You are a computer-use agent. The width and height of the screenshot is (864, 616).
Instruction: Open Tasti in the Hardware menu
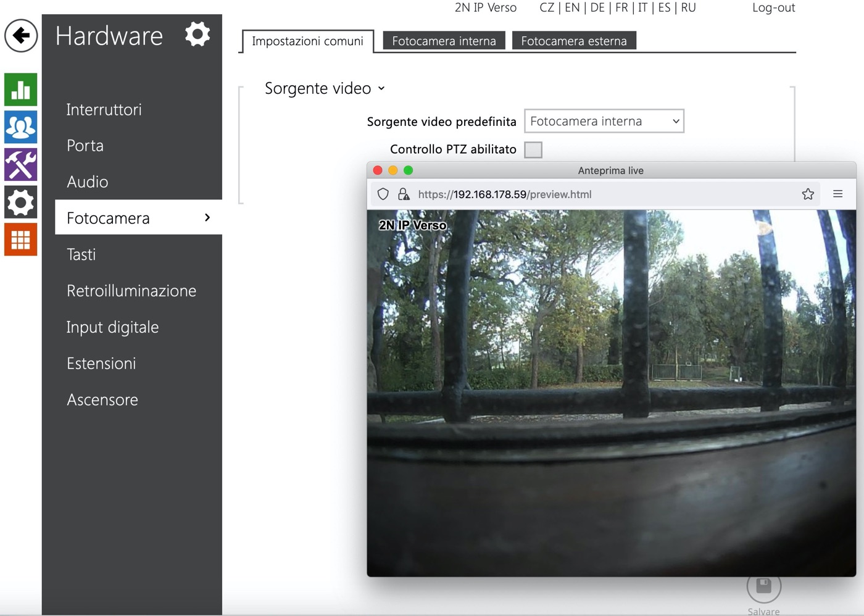[x=81, y=254]
